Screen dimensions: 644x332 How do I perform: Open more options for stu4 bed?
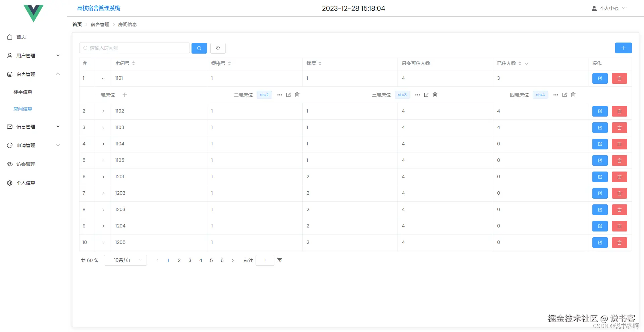[x=556, y=95]
